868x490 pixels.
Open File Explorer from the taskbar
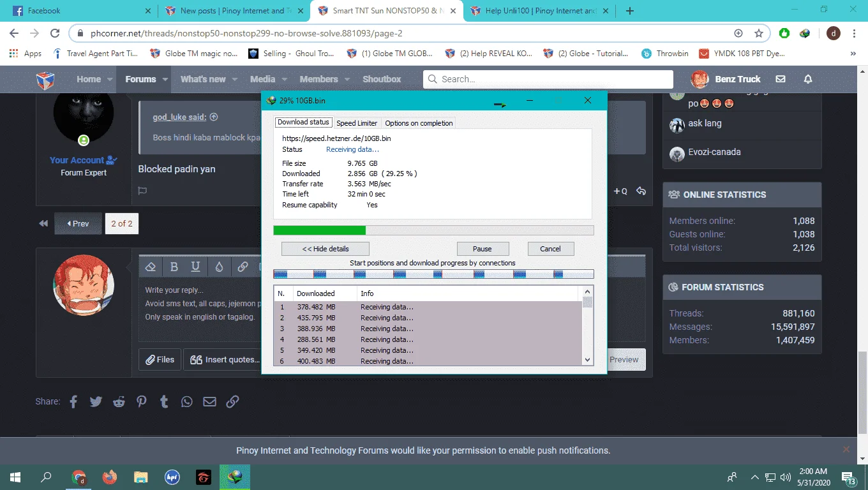tap(141, 477)
